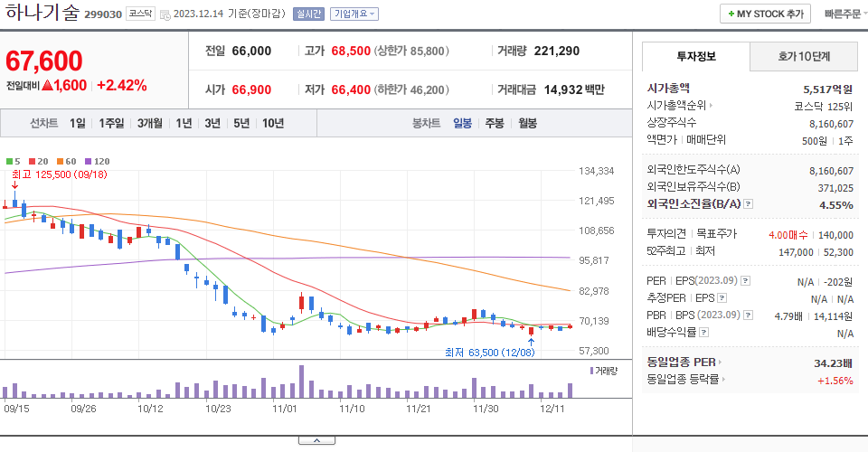The width and height of the screenshot is (868, 452).
Task: Click the 최저 63,500 (12/08) chart label
Action: click(x=490, y=353)
